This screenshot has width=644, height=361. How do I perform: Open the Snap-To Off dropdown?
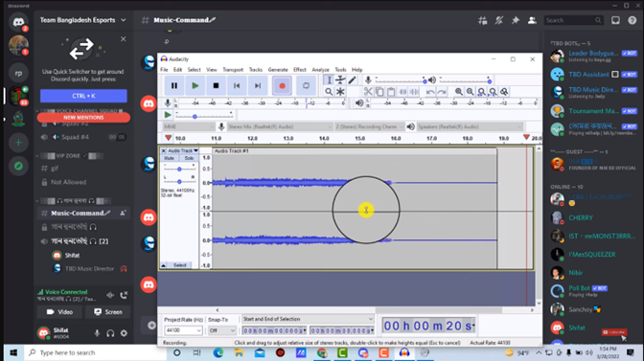point(221,330)
